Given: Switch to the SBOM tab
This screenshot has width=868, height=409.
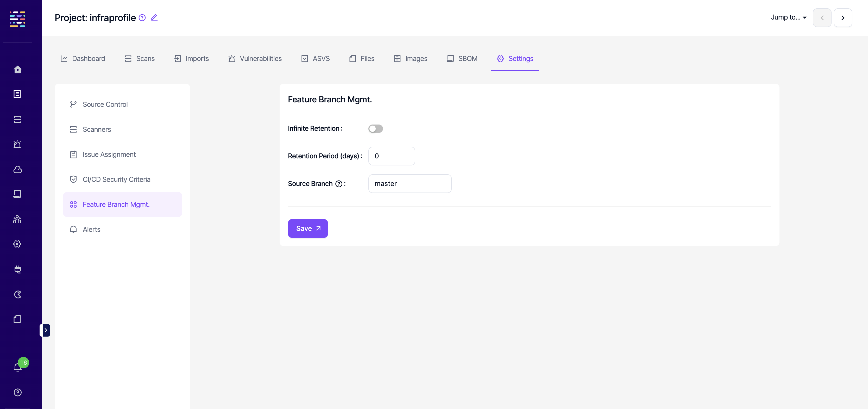Looking at the screenshot, I should coord(462,59).
